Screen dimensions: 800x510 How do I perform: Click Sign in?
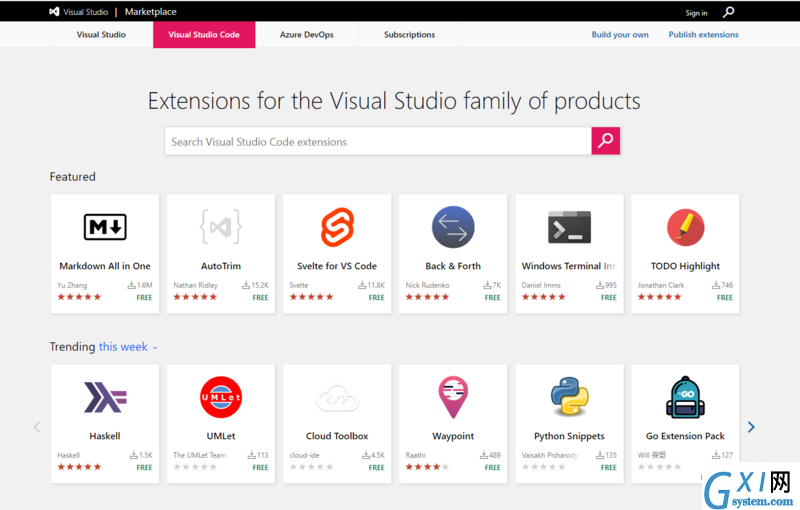(x=696, y=13)
